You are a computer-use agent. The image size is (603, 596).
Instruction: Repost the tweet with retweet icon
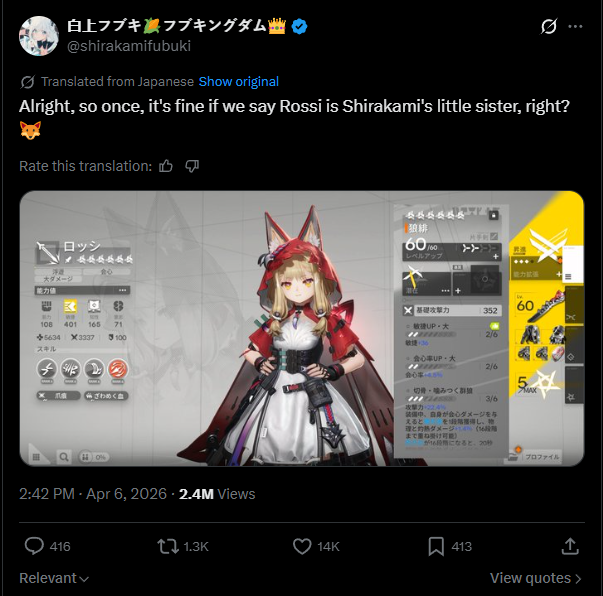[168, 546]
